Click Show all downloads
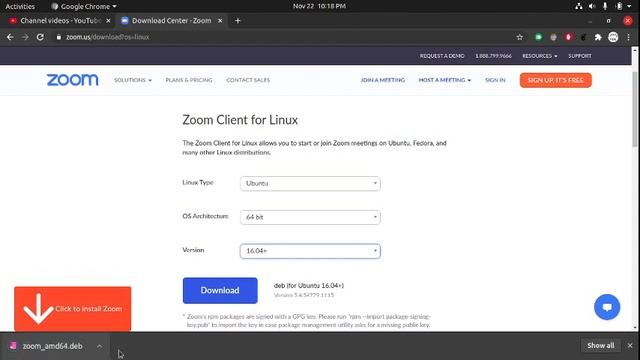 (600, 346)
